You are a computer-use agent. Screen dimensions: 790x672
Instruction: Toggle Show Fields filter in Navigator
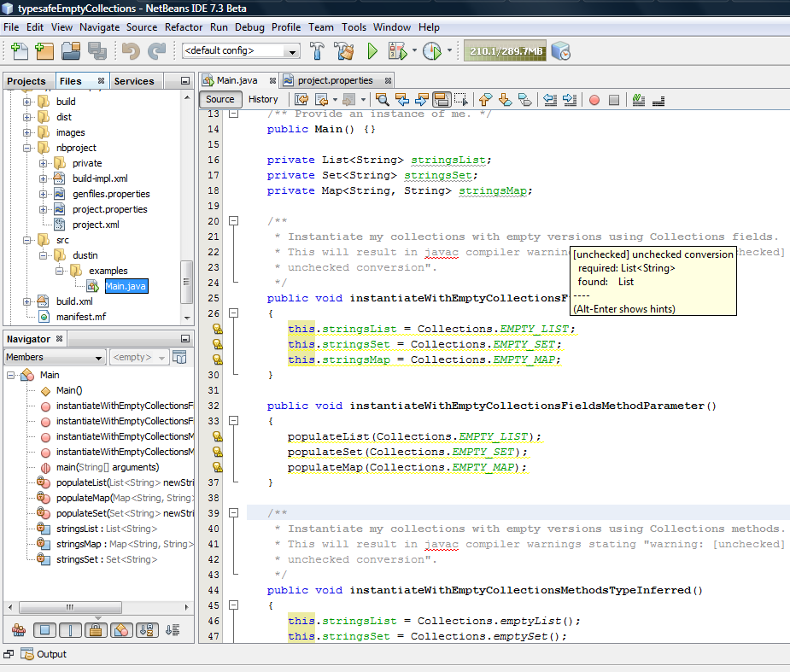(x=45, y=629)
